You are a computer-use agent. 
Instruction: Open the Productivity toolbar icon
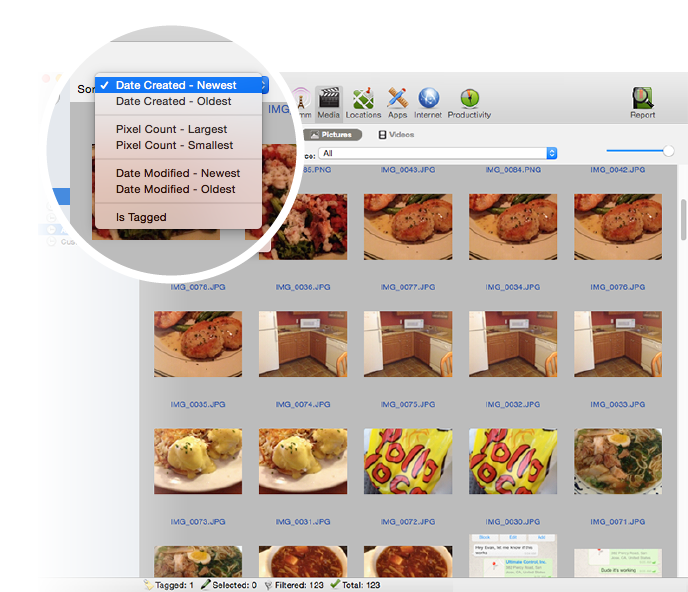pyautogui.click(x=469, y=104)
